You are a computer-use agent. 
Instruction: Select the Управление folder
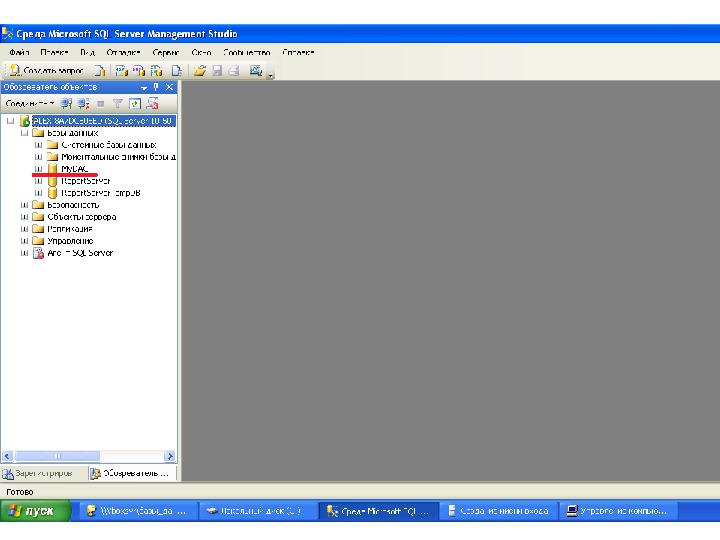(x=70, y=241)
